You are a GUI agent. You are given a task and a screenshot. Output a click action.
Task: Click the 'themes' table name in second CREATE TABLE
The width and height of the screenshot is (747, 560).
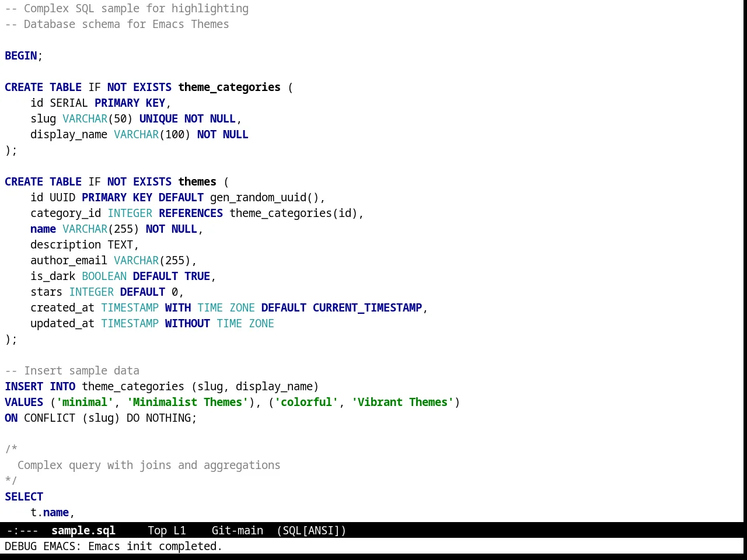pyautogui.click(x=197, y=181)
